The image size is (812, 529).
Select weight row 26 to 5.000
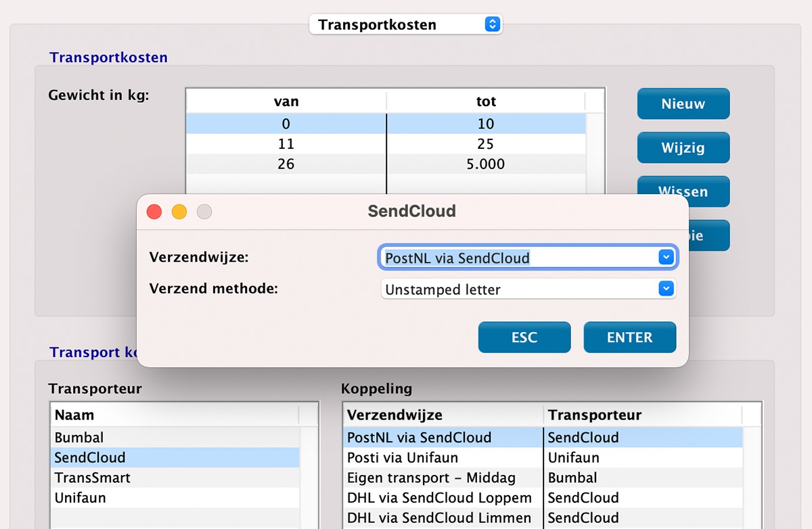pyautogui.click(x=386, y=164)
